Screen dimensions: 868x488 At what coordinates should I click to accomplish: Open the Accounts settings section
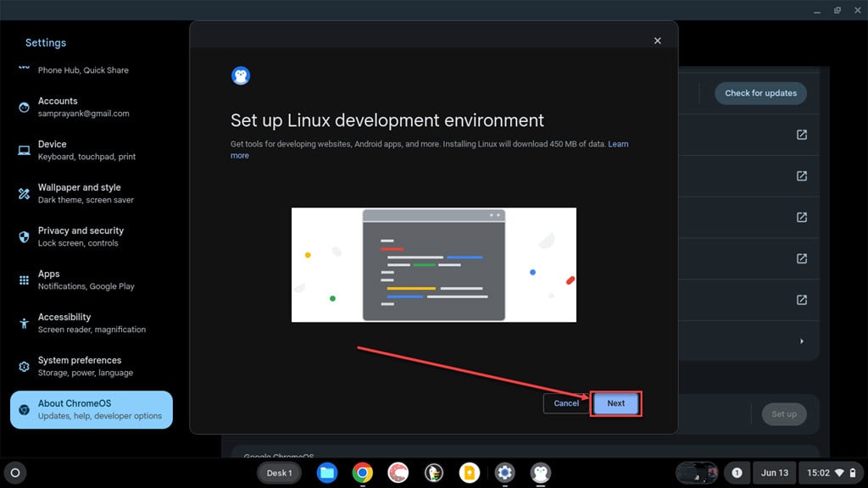point(92,107)
